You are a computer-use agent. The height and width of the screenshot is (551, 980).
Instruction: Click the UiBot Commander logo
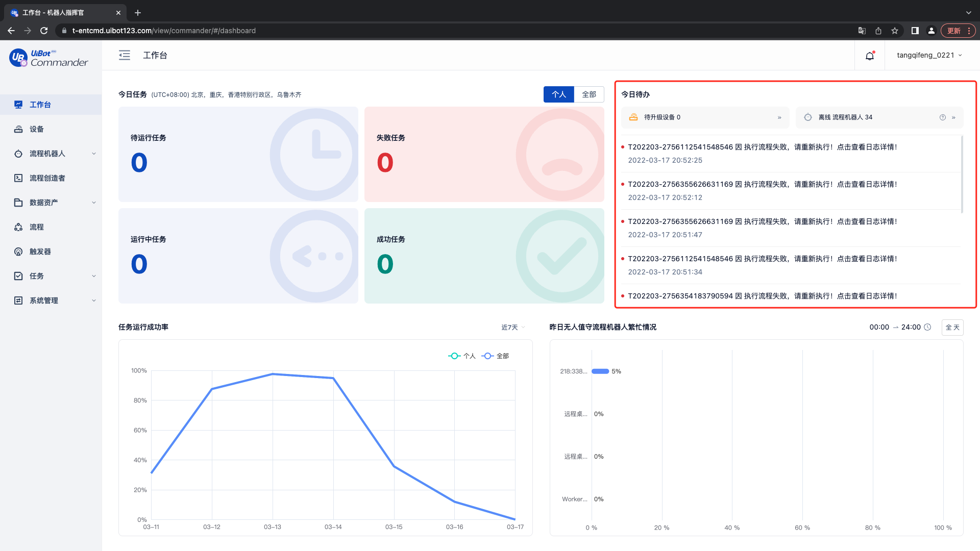[x=49, y=58]
